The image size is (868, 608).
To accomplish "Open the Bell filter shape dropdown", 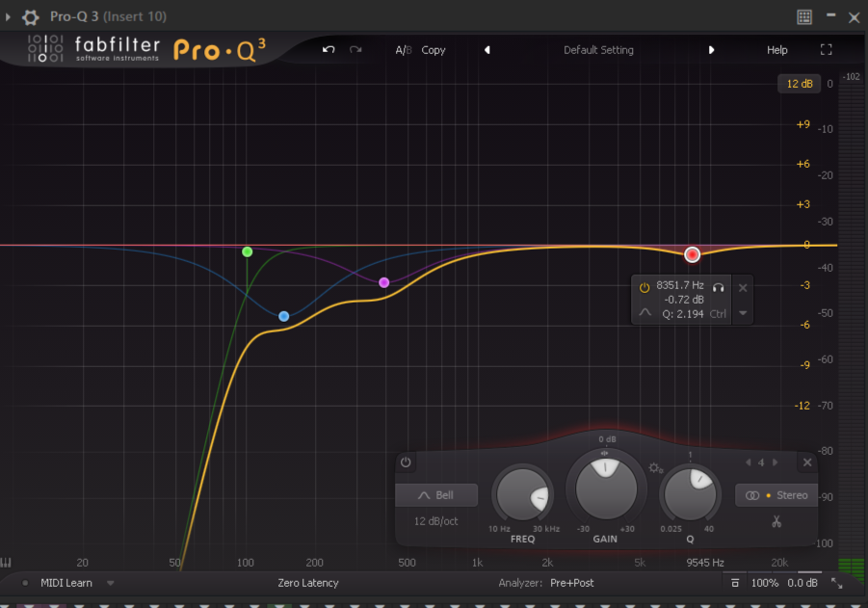I will pos(436,495).
